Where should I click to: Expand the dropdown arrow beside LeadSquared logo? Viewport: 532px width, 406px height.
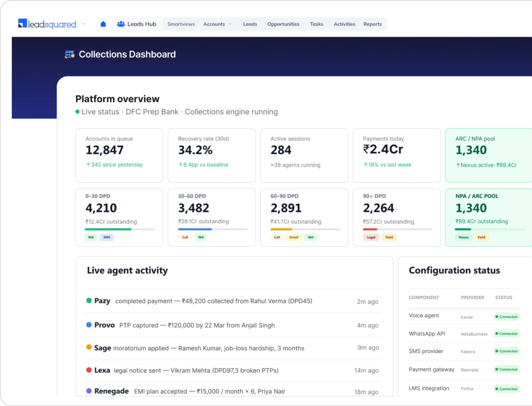pos(84,24)
